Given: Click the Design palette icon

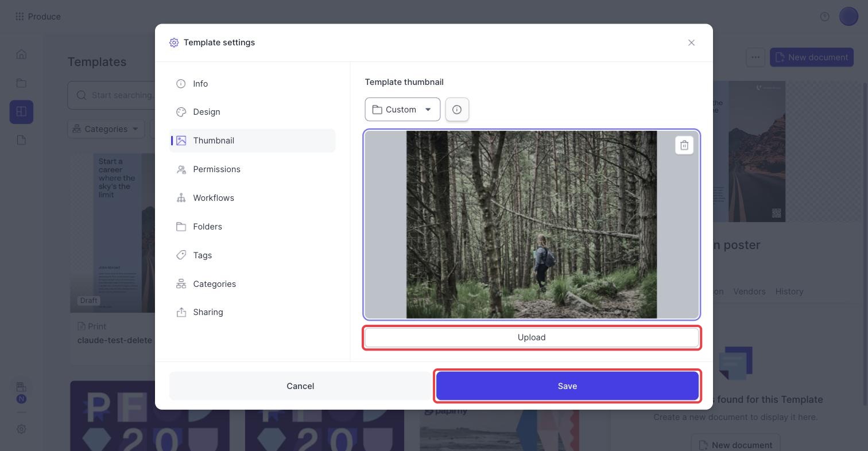Looking at the screenshot, I should click(x=181, y=112).
